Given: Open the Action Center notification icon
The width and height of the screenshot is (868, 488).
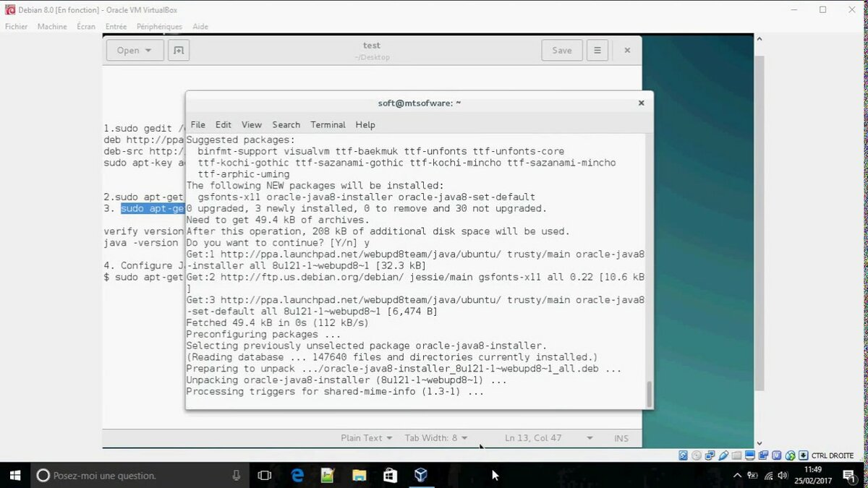Looking at the screenshot, I should pyautogui.click(x=851, y=476).
